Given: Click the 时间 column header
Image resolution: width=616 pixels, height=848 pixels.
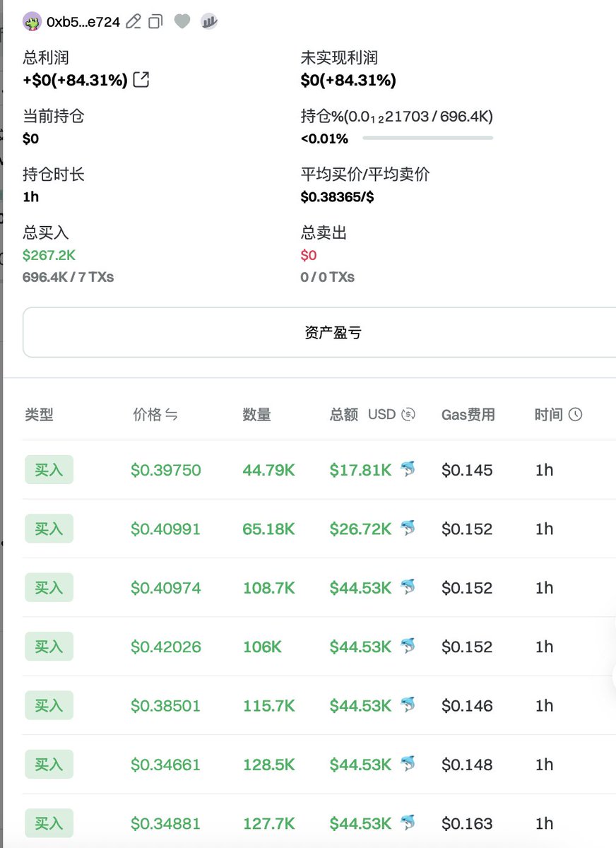Looking at the screenshot, I should (x=549, y=415).
